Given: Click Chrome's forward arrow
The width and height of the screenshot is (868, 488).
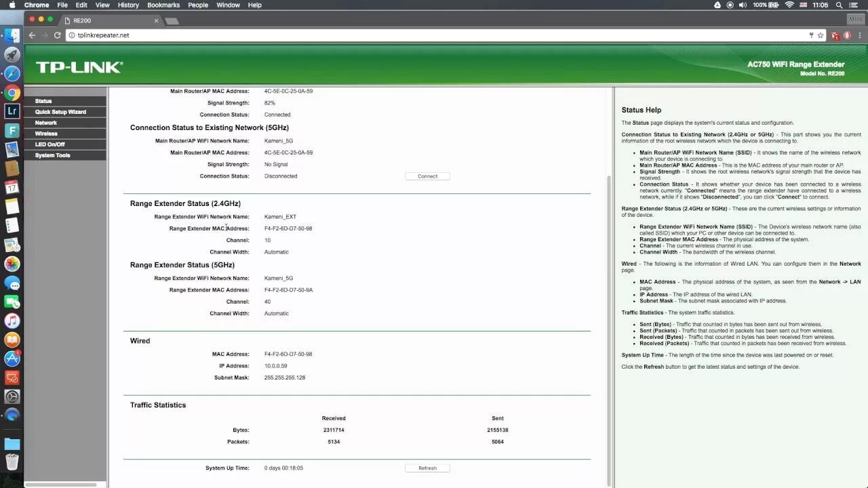Looking at the screenshot, I should tap(45, 35).
